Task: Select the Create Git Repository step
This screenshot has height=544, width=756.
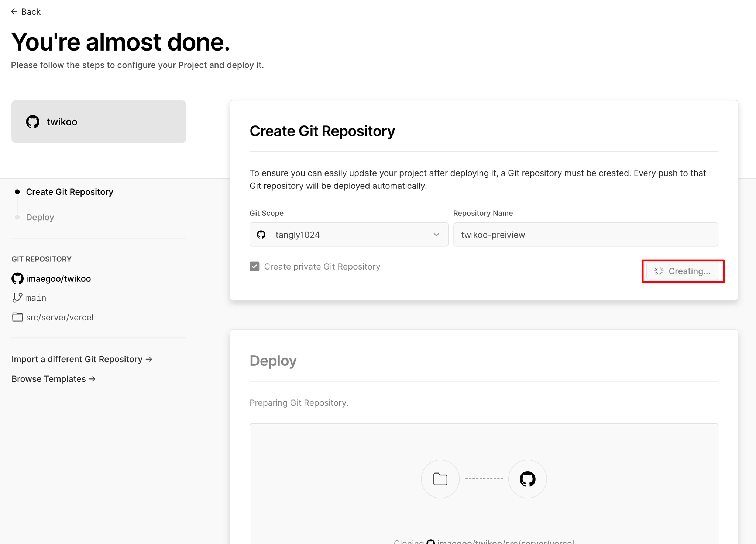Action: 69,192
